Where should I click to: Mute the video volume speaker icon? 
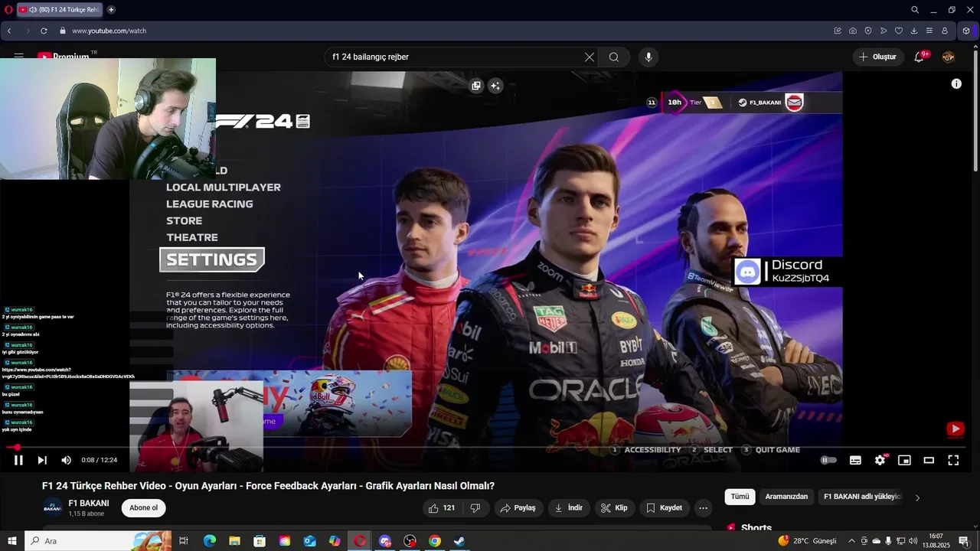[x=66, y=460]
